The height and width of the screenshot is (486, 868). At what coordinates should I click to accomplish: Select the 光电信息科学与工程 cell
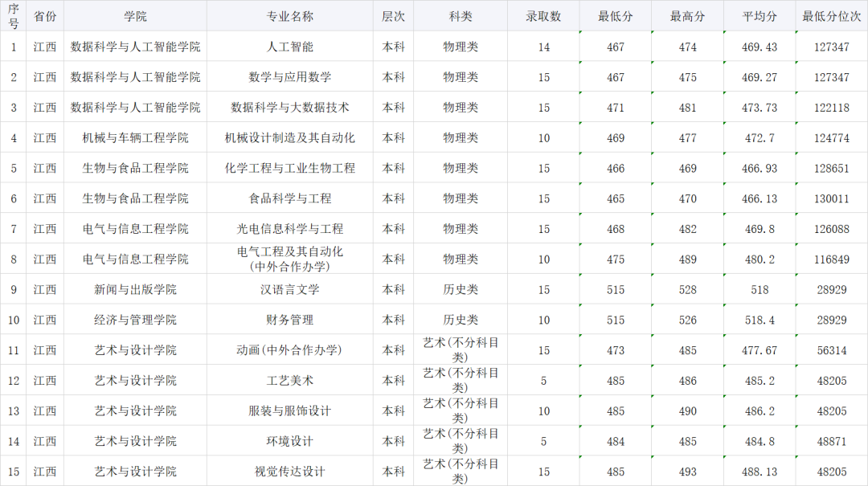coord(289,229)
